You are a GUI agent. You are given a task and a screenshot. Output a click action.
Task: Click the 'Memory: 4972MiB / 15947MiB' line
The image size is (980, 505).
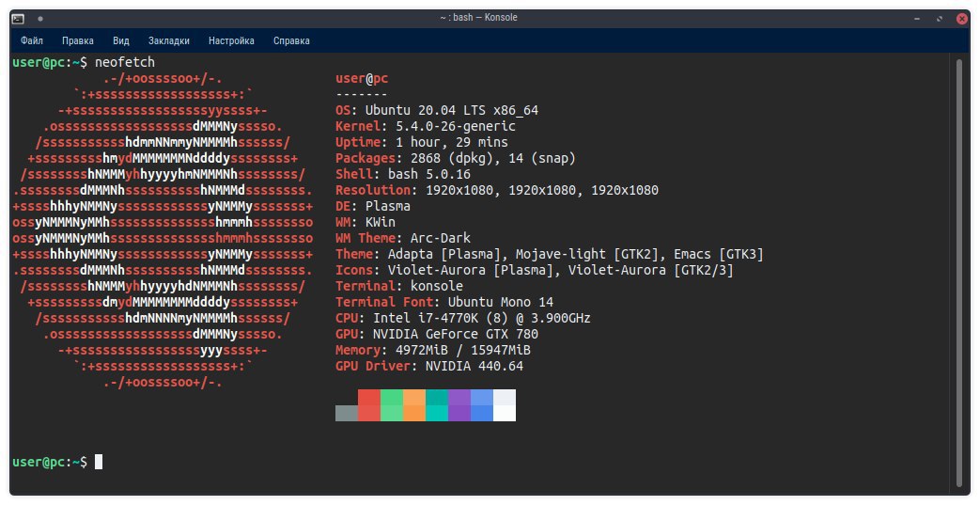coord(433,350)
